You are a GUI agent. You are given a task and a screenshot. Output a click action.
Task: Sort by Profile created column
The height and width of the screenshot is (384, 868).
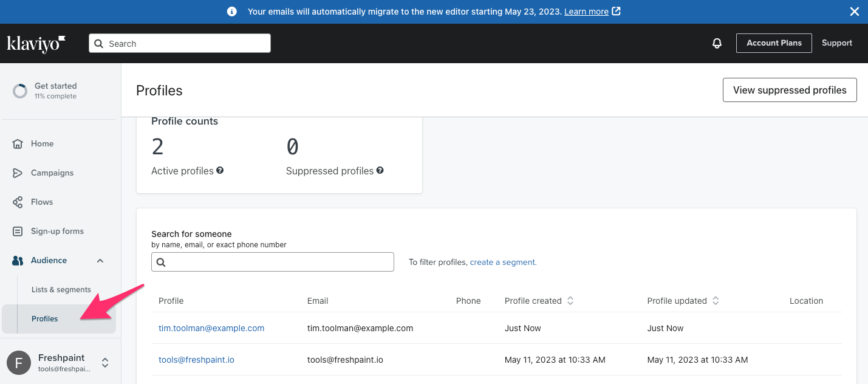(570, 301)
